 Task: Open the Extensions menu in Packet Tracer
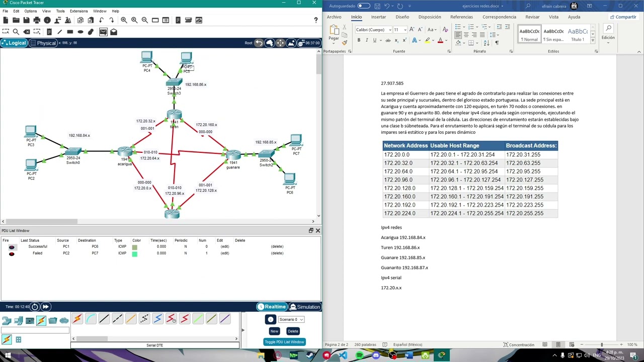coord(78,11)
